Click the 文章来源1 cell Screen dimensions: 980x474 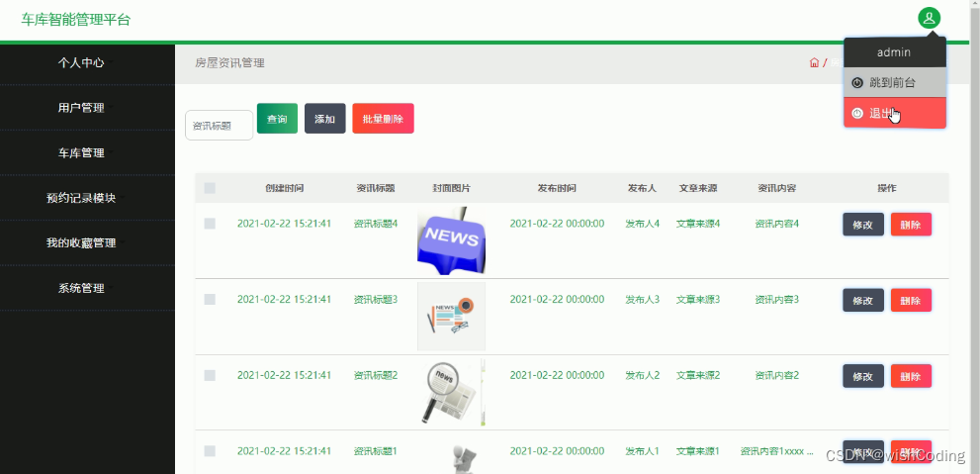698,451
